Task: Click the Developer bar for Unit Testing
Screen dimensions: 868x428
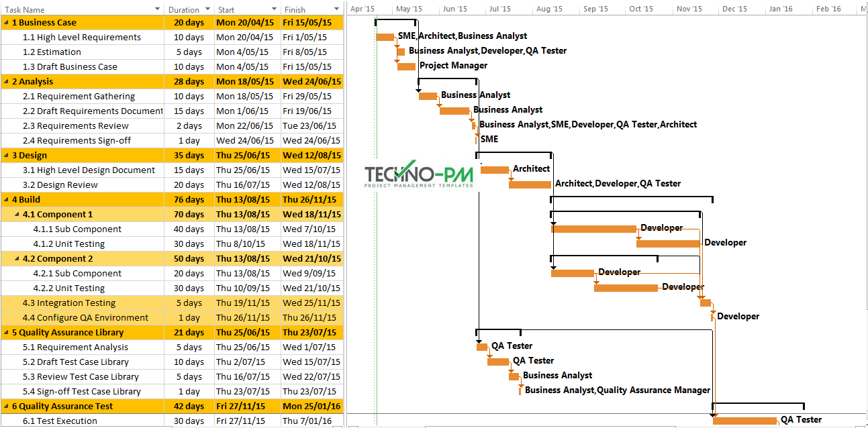Action: pyautogui.click(x=668, y=243)
